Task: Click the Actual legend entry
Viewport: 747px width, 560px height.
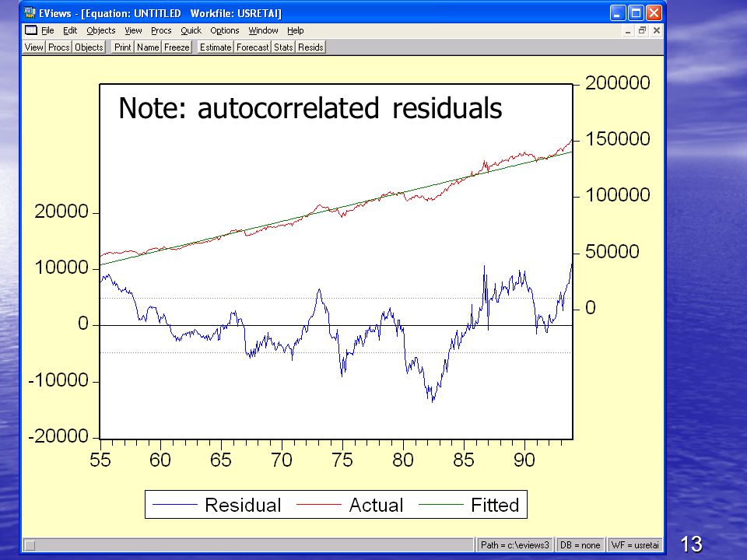Action: coord(350,505)
